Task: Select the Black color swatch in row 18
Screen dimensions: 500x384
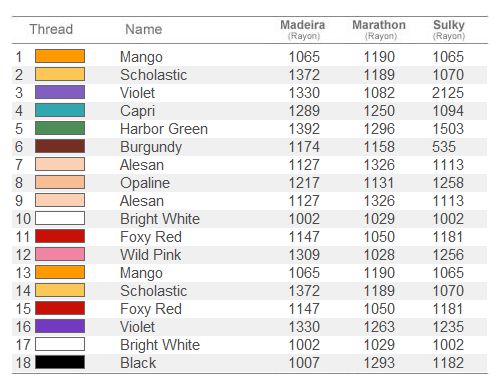Action: (60, 362)
